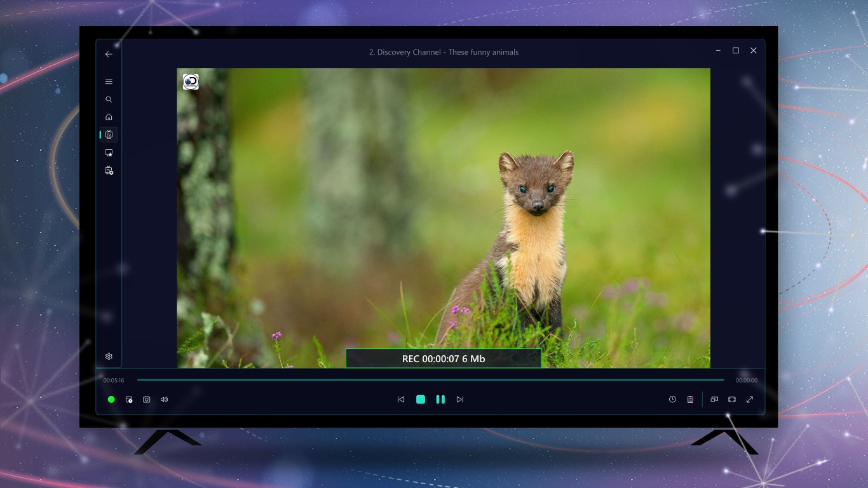Close the player window

click(754, 51)
